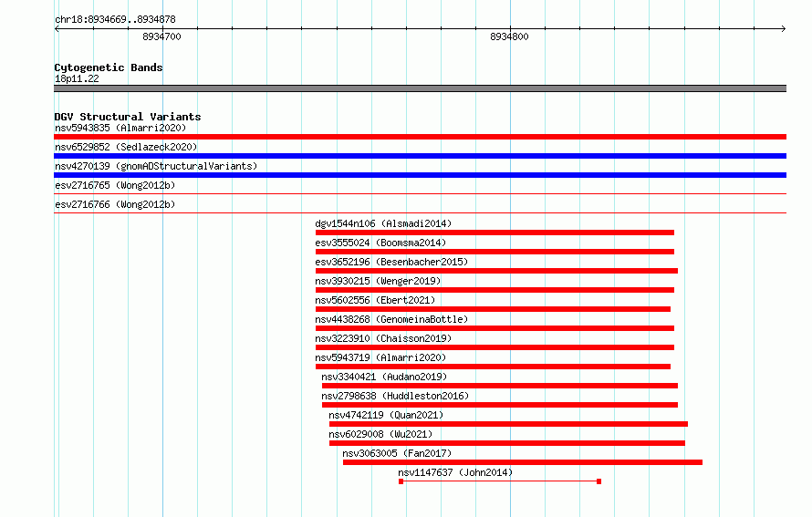This screenshot has width=812, height=517.
Task: Open esv3652196 (Besenbacher2015) label
Action: (391, 262)
